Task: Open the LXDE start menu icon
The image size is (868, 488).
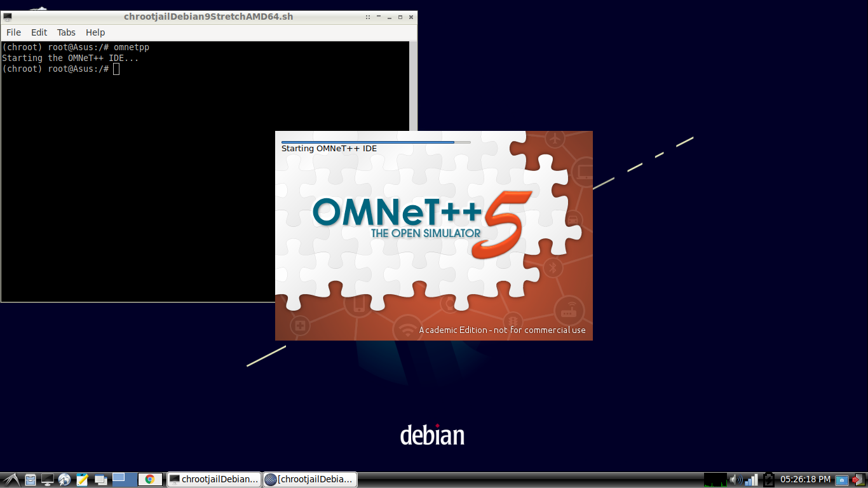Action: click(x=10, y=480)
